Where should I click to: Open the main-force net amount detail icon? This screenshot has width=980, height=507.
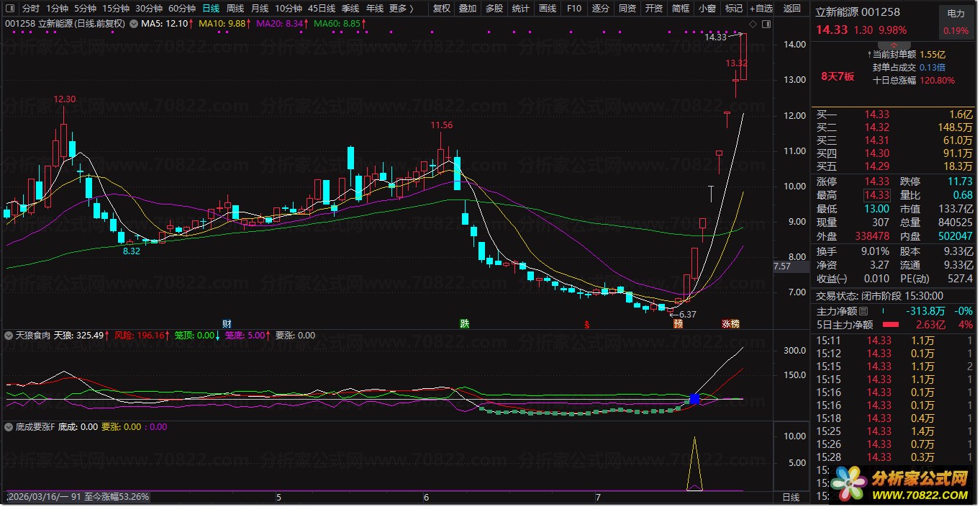click(863, 311)
